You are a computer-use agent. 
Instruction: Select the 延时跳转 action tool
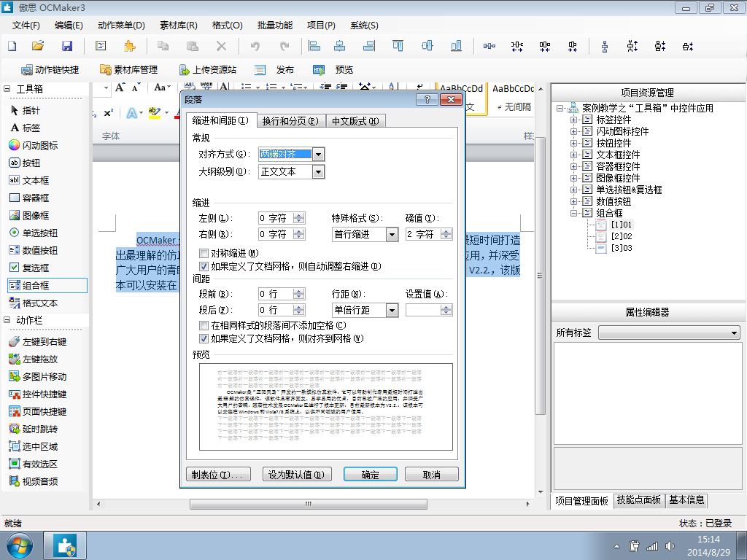[x=33, y=429]
